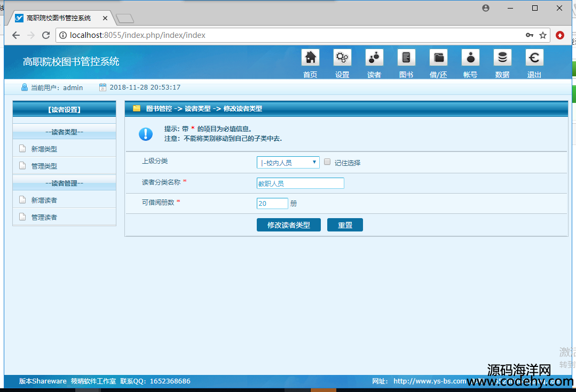The width and height of the screenshot is (576, 392).
Task: Click the 借/还 borrow-return icon
Action: point(438,58)
